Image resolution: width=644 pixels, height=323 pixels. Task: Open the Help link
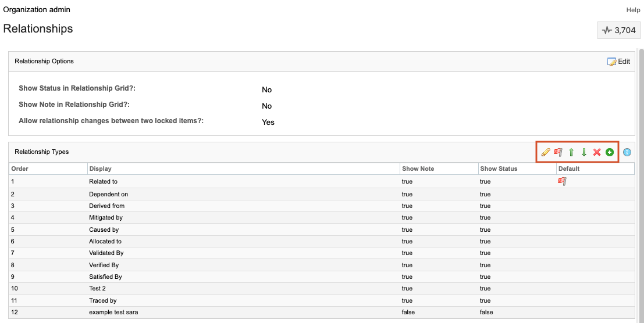tap(633, 10)
